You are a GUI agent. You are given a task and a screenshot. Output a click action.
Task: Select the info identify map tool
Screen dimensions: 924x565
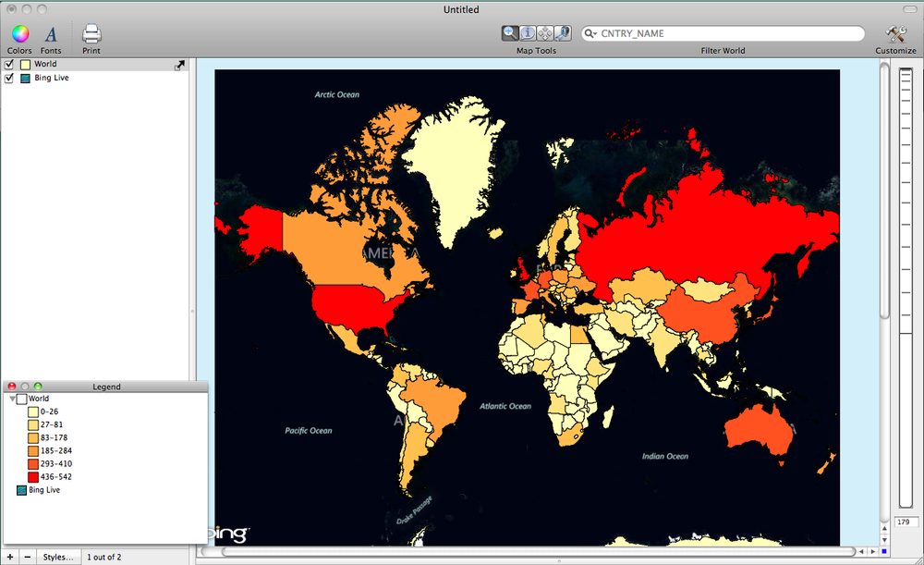click(x=528, y=33)
